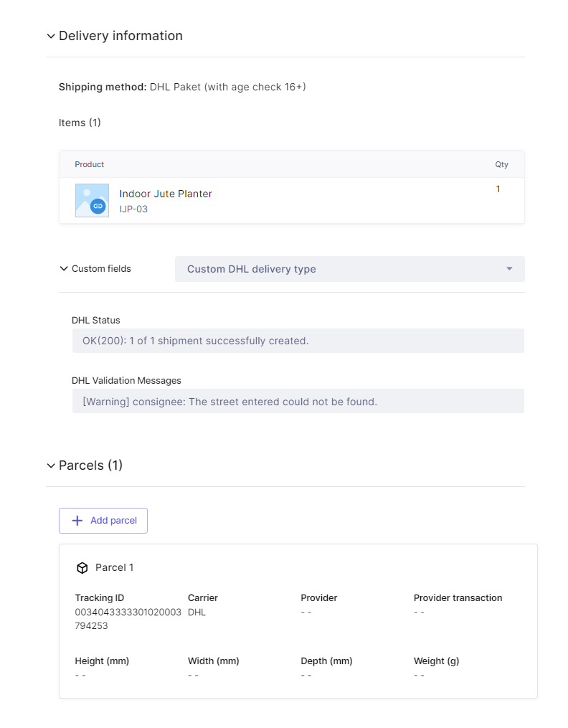Open the Indoor Jute Planter product name

point(166,194)
